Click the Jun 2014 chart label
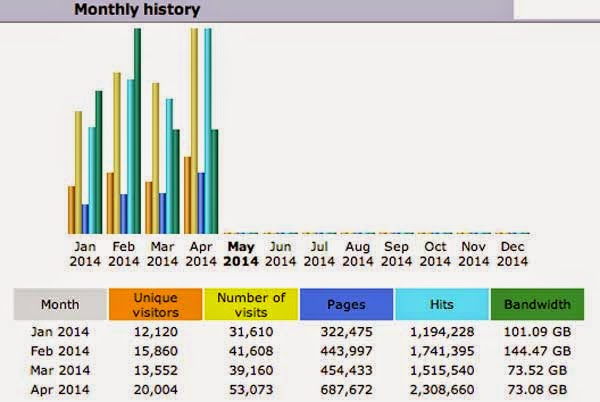Screen dimensions: 600x402 pos(280,254)
